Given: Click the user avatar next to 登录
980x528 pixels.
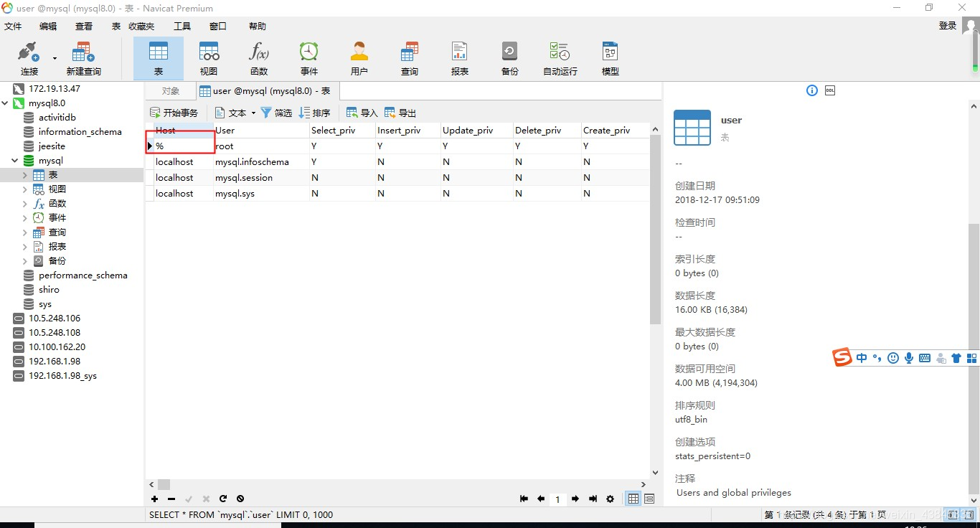Looking at the screenshot, I should [970, 27].
